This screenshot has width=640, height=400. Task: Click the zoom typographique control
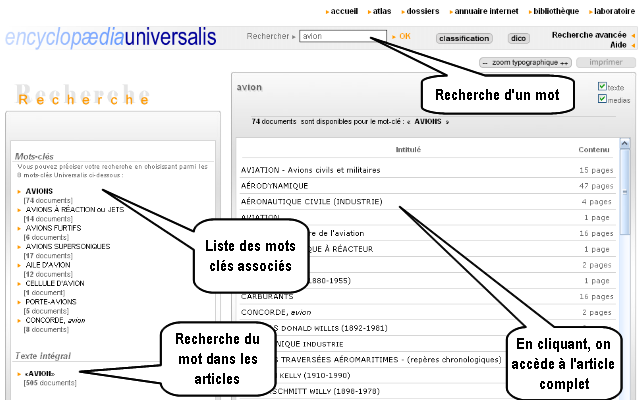[x=525, y=62]
